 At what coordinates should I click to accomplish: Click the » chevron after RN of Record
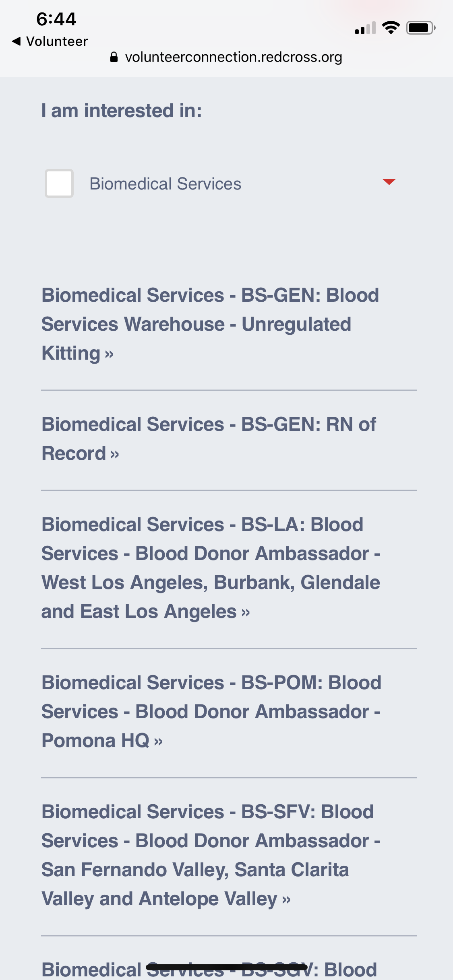click(115, 454)
